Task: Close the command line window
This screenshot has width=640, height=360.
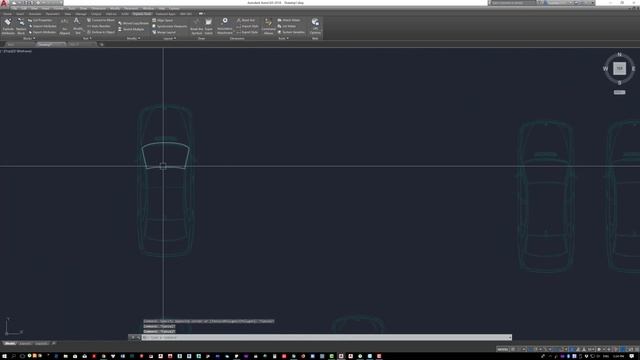Action: tap(133, 338)
